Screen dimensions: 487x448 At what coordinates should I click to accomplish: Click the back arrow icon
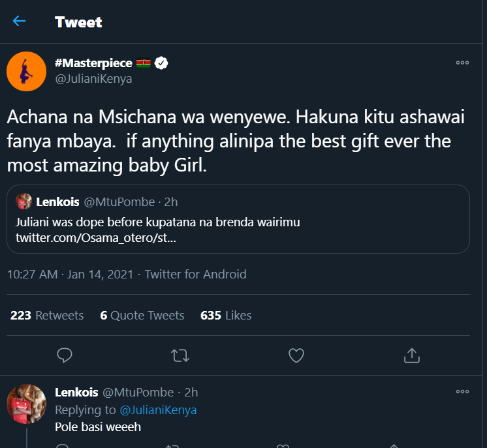[19, 22]
